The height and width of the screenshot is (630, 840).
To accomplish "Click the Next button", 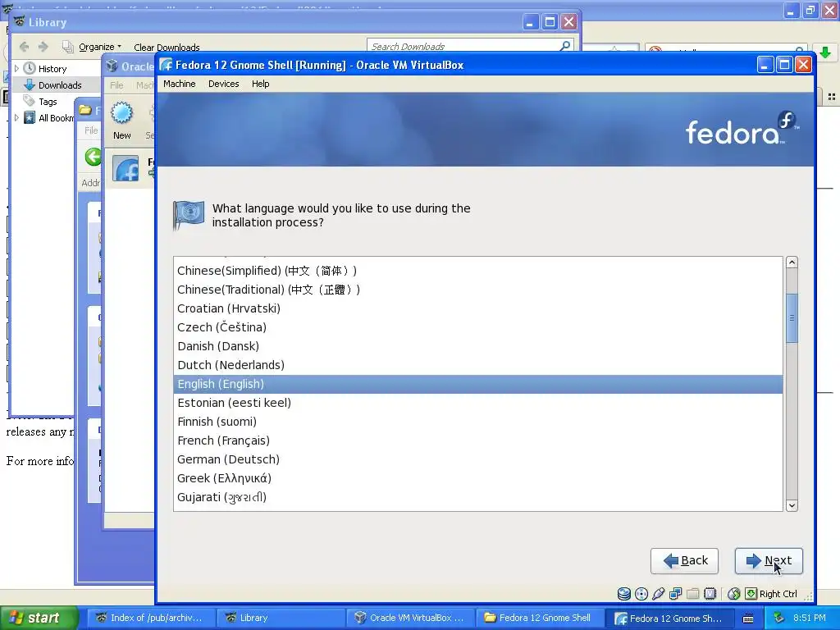I will point(769,561).
